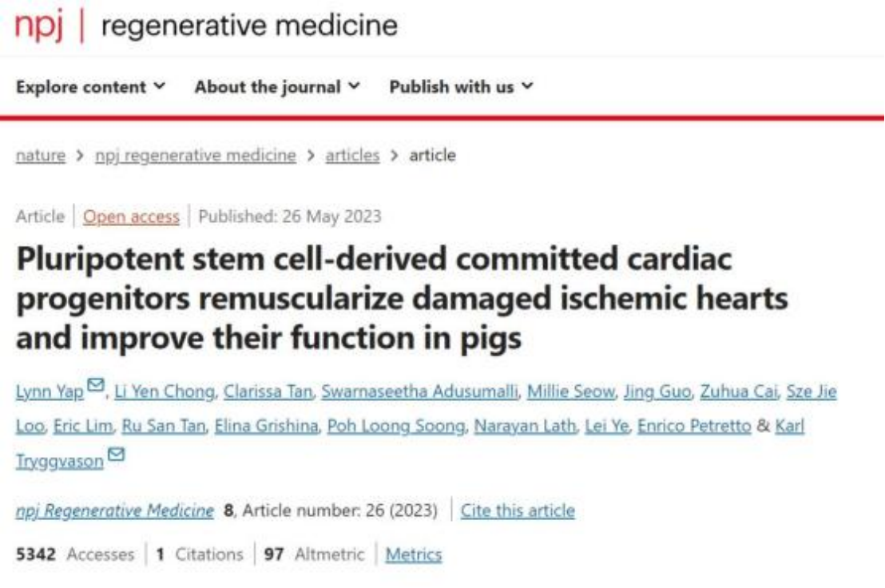Viewport: 885px width, 588px height.
Task: Expand the Publish with us menu
Action: pyautogui.click(x=461, y=87)
